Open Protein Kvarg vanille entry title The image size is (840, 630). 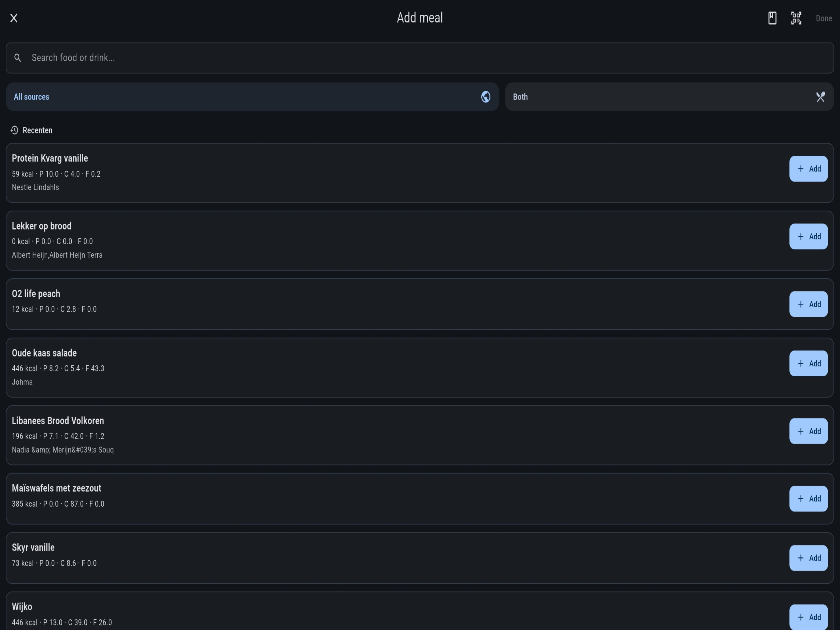[x=50, y=158]
